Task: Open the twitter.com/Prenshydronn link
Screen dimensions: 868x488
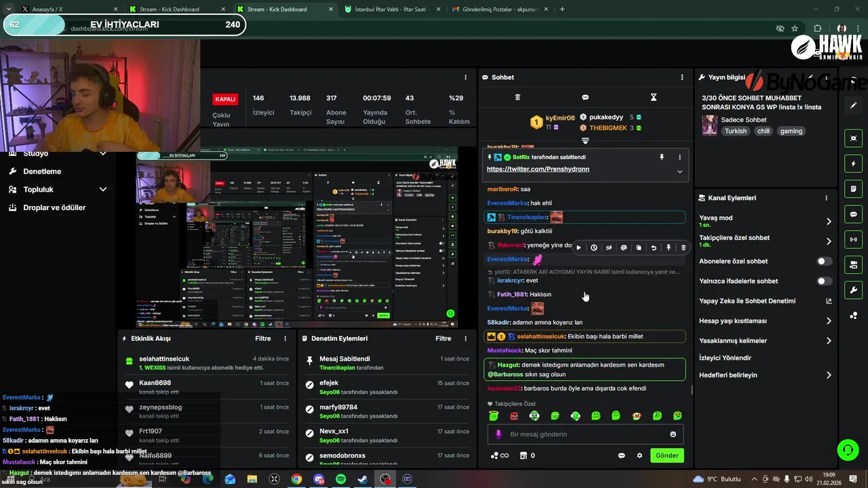Action: coord(538,169)
